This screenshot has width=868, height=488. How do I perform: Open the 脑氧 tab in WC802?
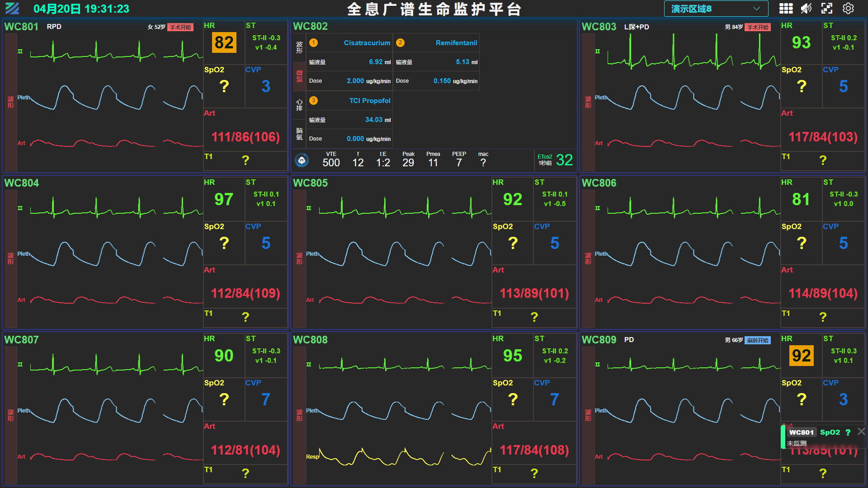(x=299, y=134)
